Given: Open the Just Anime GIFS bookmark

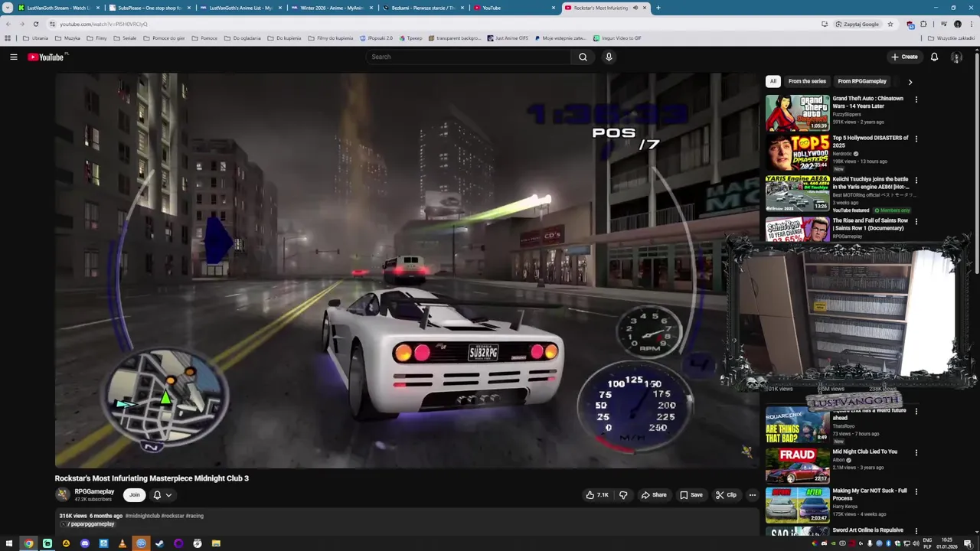Looking at the screenshot, I should pyautogui.click(x=508, y=37).
